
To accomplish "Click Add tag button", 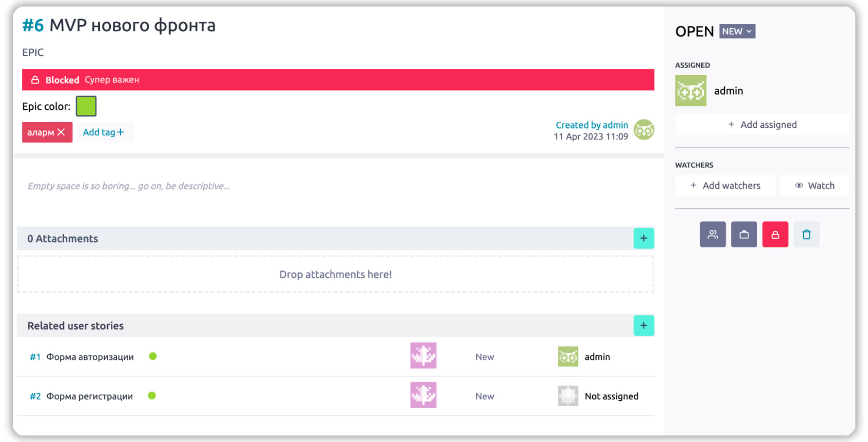I will [x=103, y=132].
